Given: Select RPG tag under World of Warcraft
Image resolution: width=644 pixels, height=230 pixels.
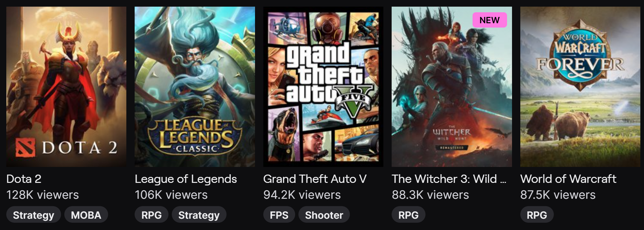Looking at the screenshot, I should pos(537,215).
